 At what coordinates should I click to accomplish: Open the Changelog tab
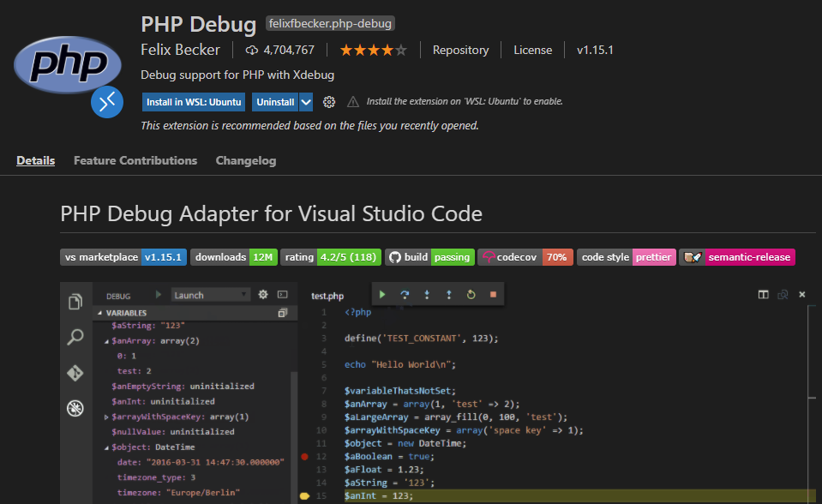[246, 160]
